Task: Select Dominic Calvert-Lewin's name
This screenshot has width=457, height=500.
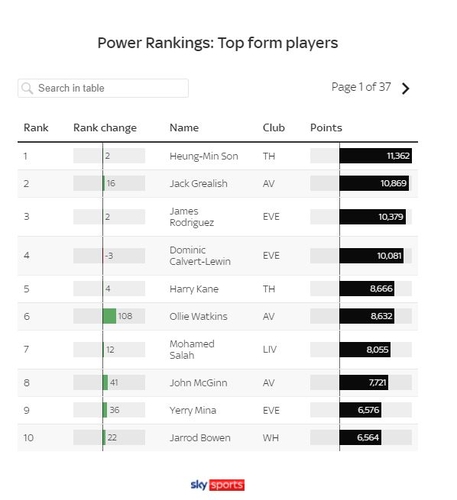Action: click(200, 256)
